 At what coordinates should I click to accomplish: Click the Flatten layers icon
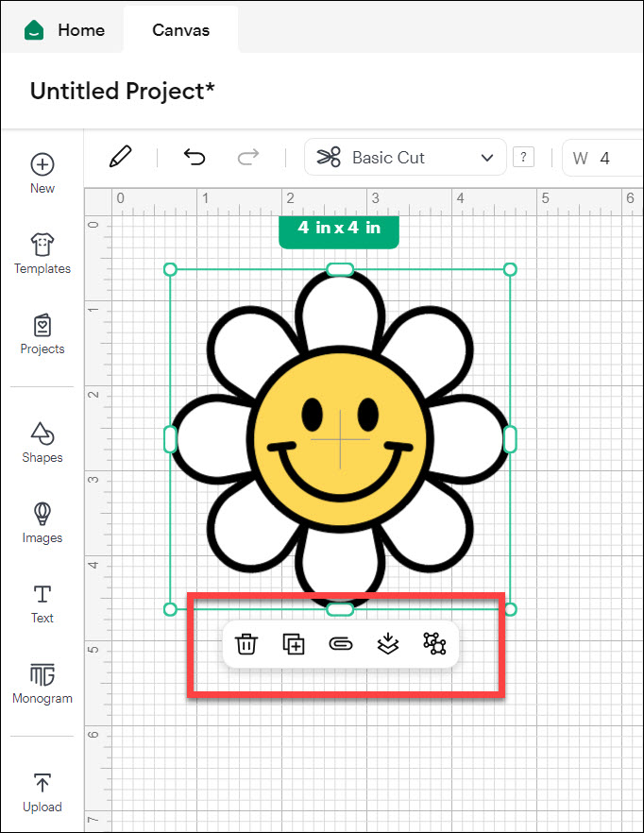pos(386,644)
